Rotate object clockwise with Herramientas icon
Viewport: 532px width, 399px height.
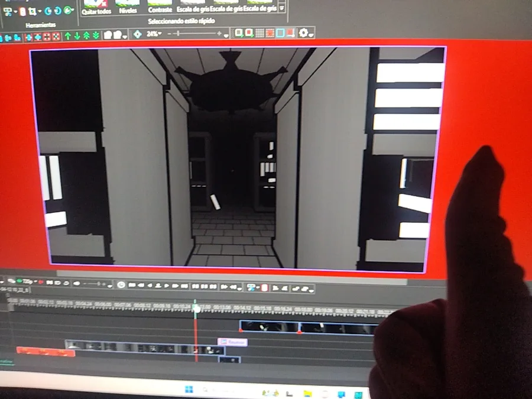(x=58, y=11)
